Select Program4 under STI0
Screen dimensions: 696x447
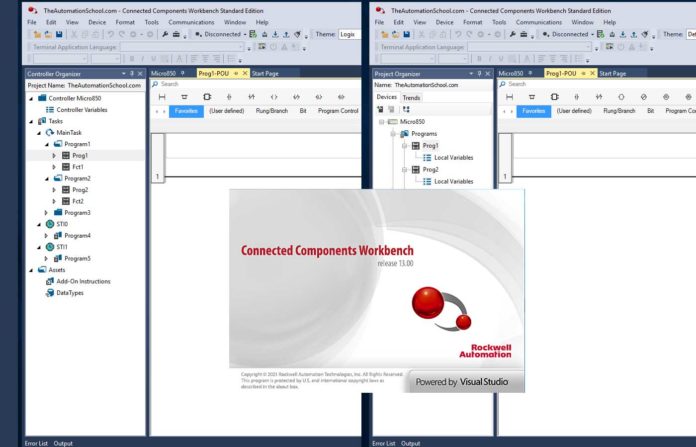point(77,236)
